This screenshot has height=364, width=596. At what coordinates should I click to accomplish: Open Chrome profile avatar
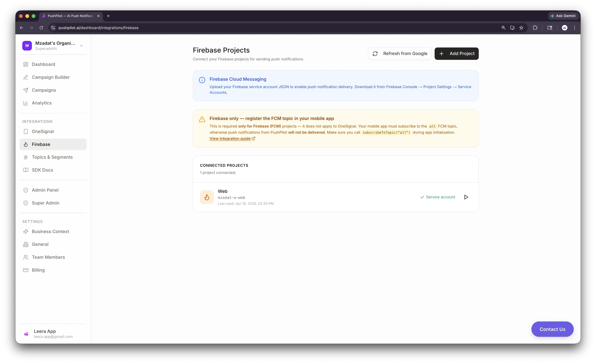(x=564, y=28)
